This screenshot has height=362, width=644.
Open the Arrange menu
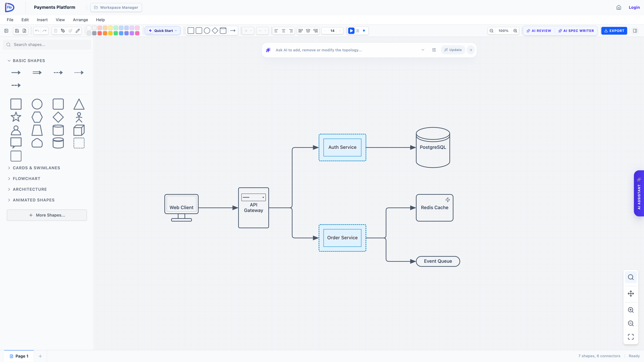(80, 20)
